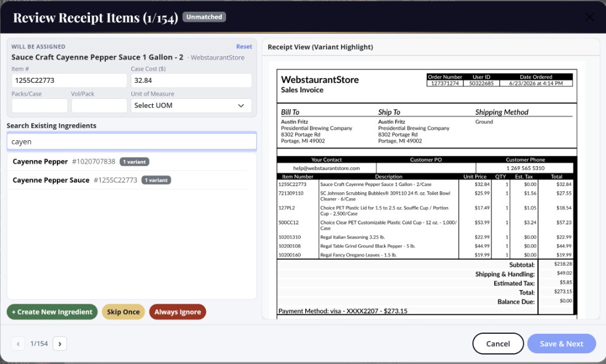Click Regal Table Grind Ground Black Pepper line
This screenshot has width=606, height=364.
(367, 246)
